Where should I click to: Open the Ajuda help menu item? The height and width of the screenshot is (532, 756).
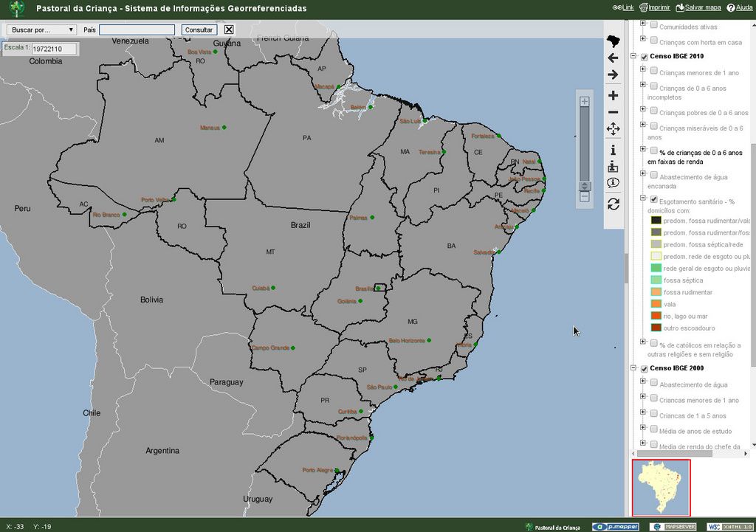(740, 7)
